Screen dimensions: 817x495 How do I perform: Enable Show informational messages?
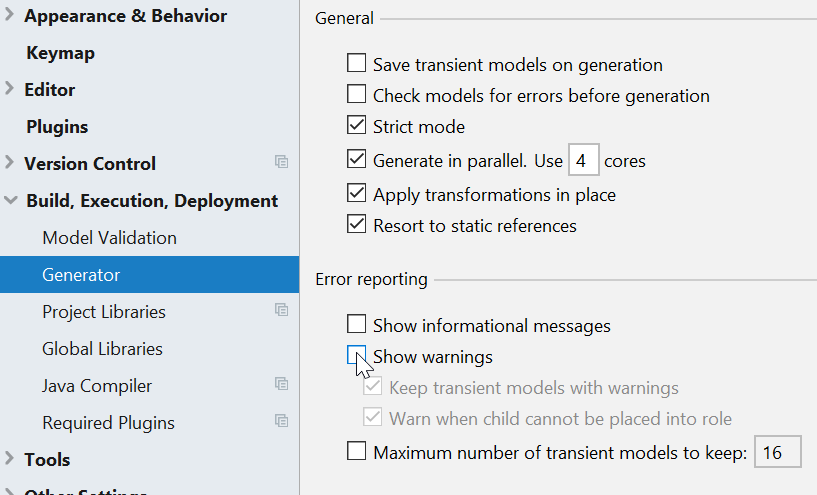click(357, 325)
